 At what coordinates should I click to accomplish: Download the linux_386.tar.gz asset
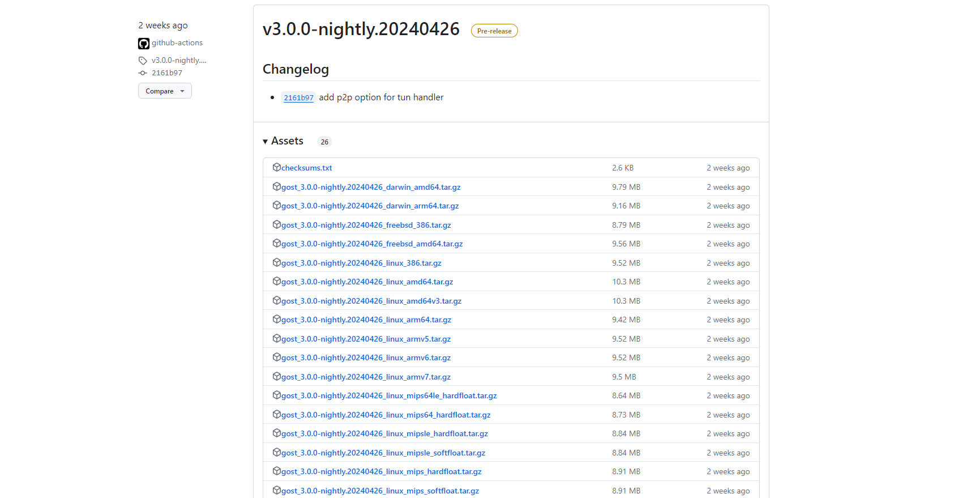click(361, 263)
